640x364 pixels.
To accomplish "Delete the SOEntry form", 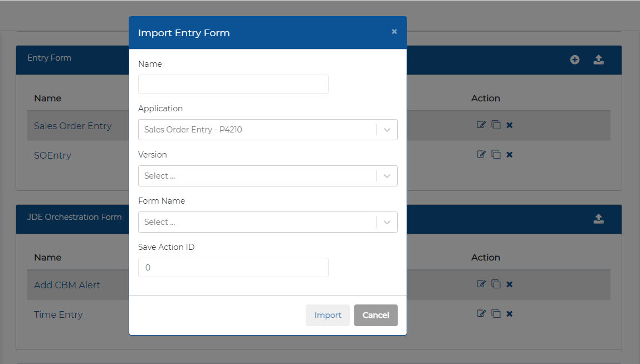I will point(509,154).
